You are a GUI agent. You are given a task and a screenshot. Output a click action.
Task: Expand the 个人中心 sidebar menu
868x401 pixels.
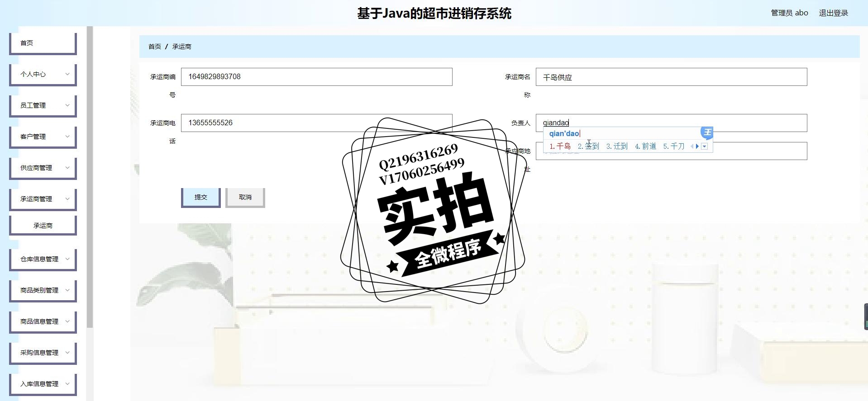tap(43, 74)
